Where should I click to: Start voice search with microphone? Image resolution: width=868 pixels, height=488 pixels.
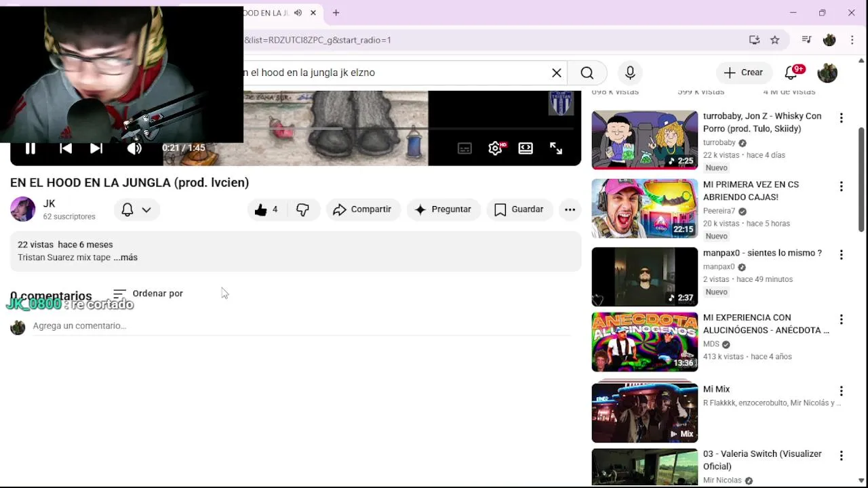[x=630, y=73]
